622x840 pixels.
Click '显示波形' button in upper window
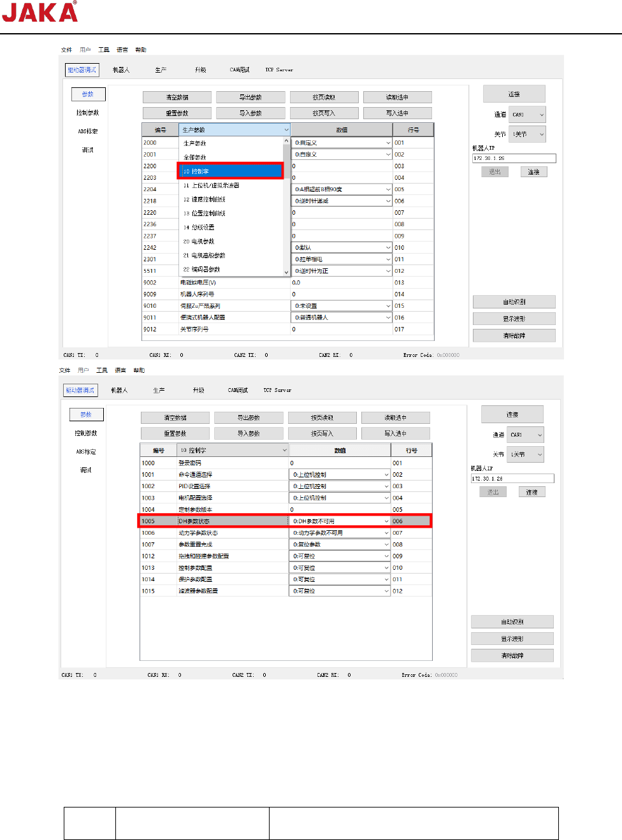(514, 319)
